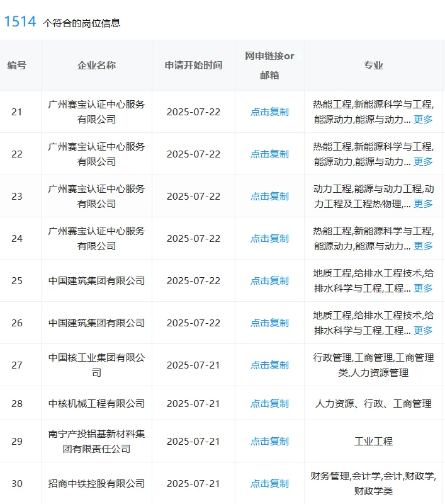
Task: Click date 2025-07-21 in row 27
Action: 193,365
